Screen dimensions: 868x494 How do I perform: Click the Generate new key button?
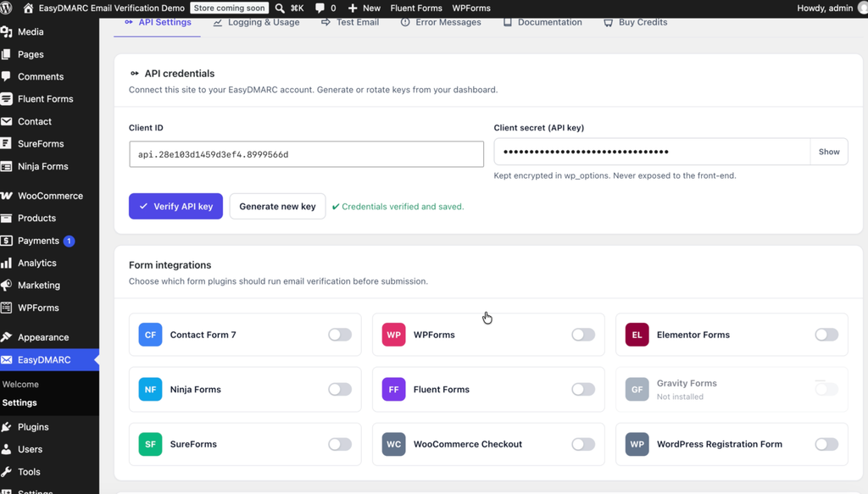pos(277,207)
